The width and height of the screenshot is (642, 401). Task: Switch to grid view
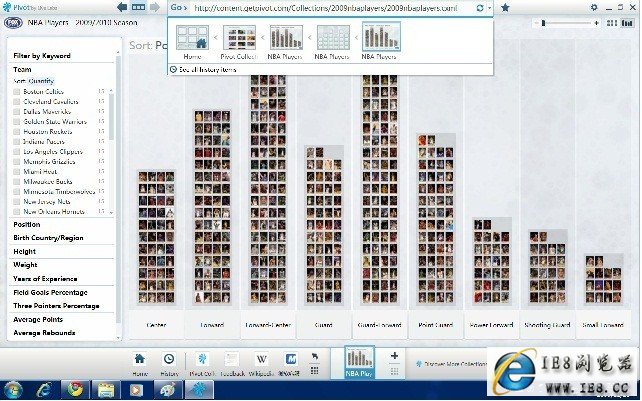coord(612,23)
